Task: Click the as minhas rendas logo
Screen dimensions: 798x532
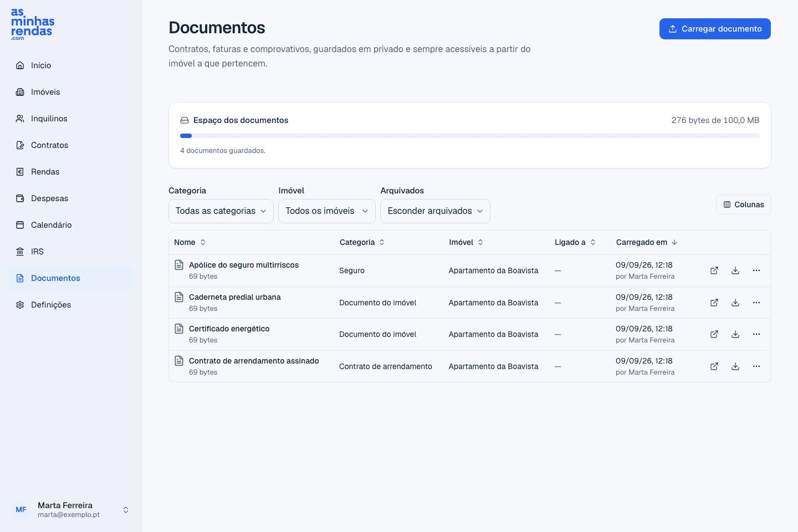Action: pos(33,24)
